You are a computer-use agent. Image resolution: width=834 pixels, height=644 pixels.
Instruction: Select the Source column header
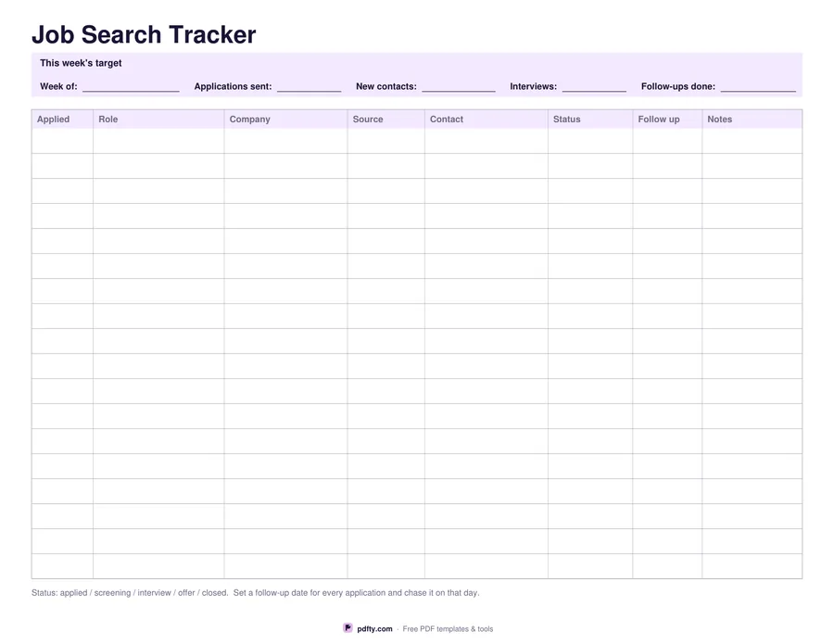pyautogui.click(x=386, y=120)
